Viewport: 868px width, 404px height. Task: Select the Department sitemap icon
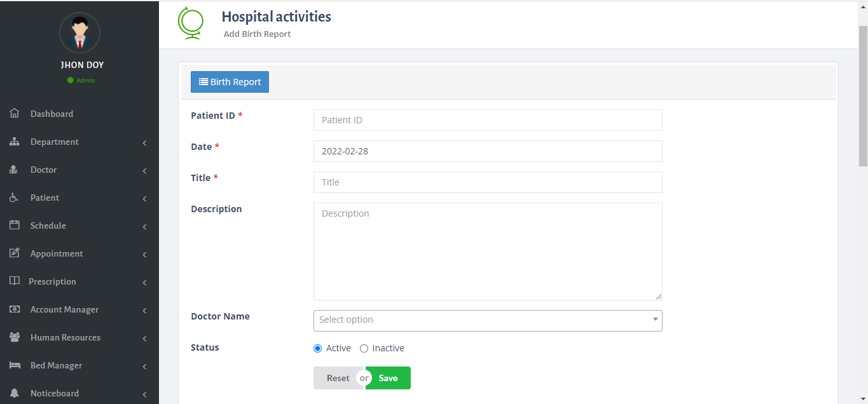tap(14, 141)
